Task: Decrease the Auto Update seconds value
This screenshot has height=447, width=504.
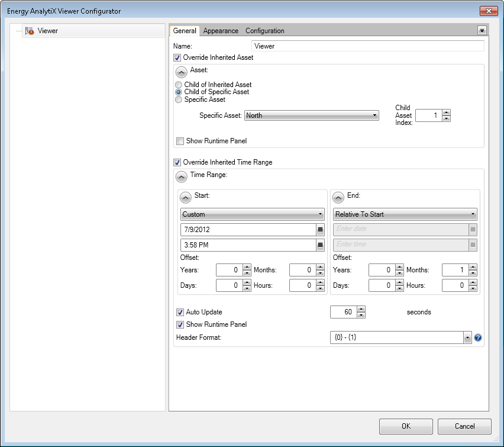Action: 361,316
